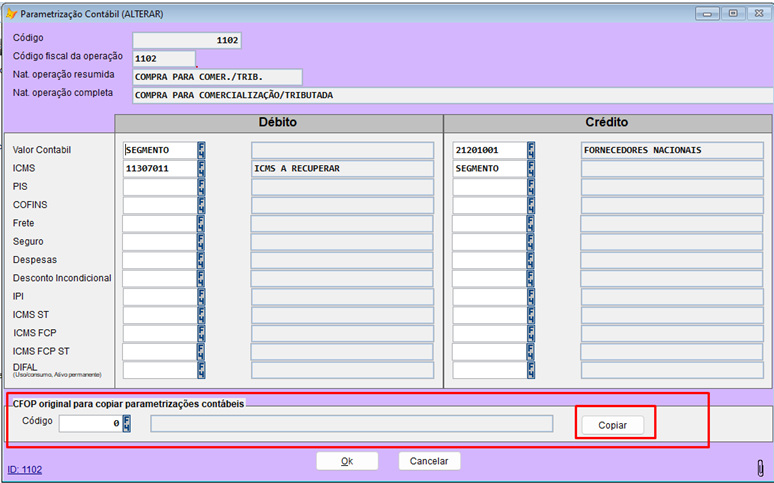
Task: Select the ICMS debit account code field
Action: click(159, 169)
